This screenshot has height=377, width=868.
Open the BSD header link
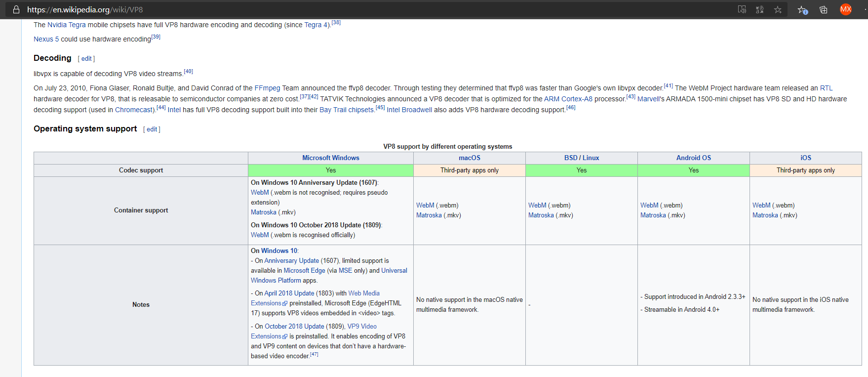click(x=571, y=158)
